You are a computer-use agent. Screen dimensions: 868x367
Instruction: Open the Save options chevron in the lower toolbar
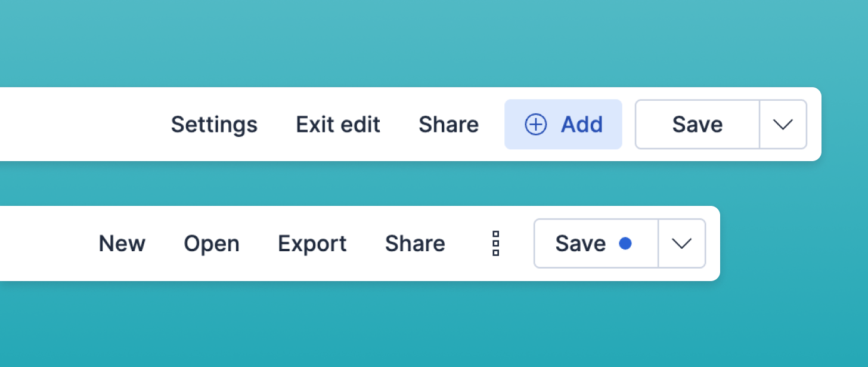[x=681, y=243]
